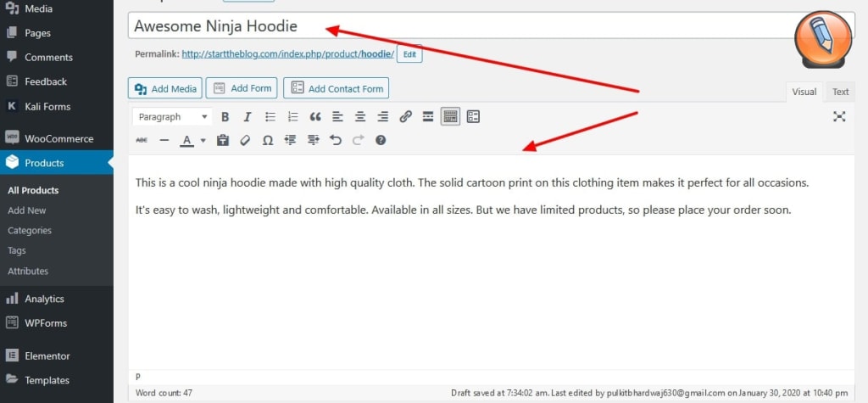Undo the last edit
The image size is (868, 403).
point(336,140)
